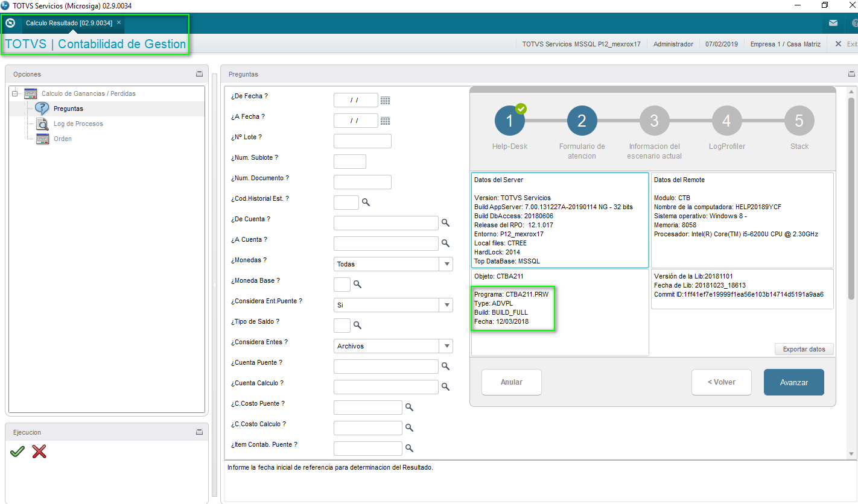This screenshot has height=504, width=858.
Task: Open Log de Procesos tree item
Action: point(78,124)
